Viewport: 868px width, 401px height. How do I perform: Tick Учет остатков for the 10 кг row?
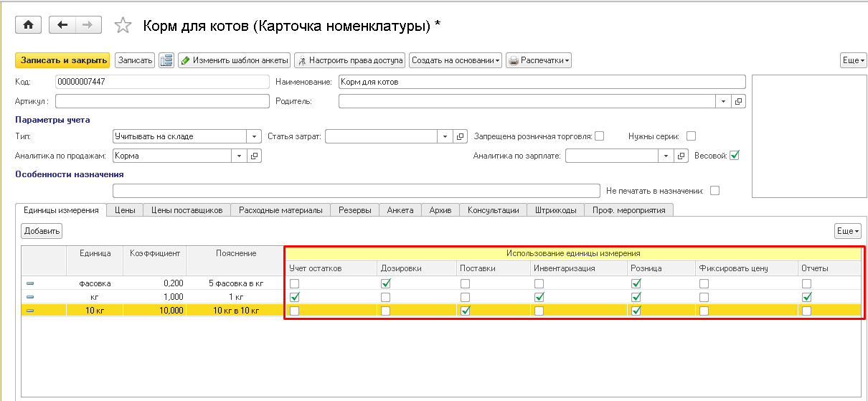click(294, 311)
